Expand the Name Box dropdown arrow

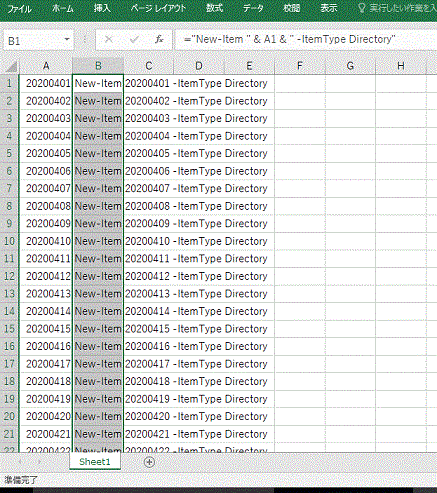(67, 40)
